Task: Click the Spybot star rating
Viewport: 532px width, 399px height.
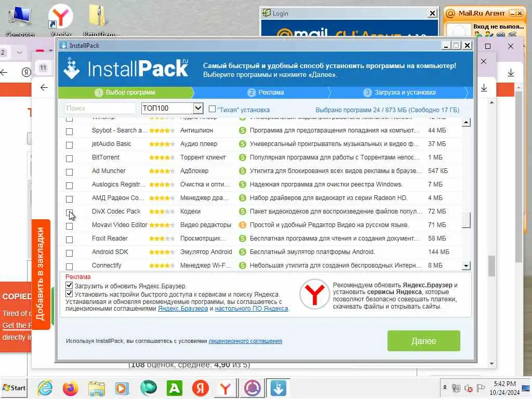Action: pos(162,130)
